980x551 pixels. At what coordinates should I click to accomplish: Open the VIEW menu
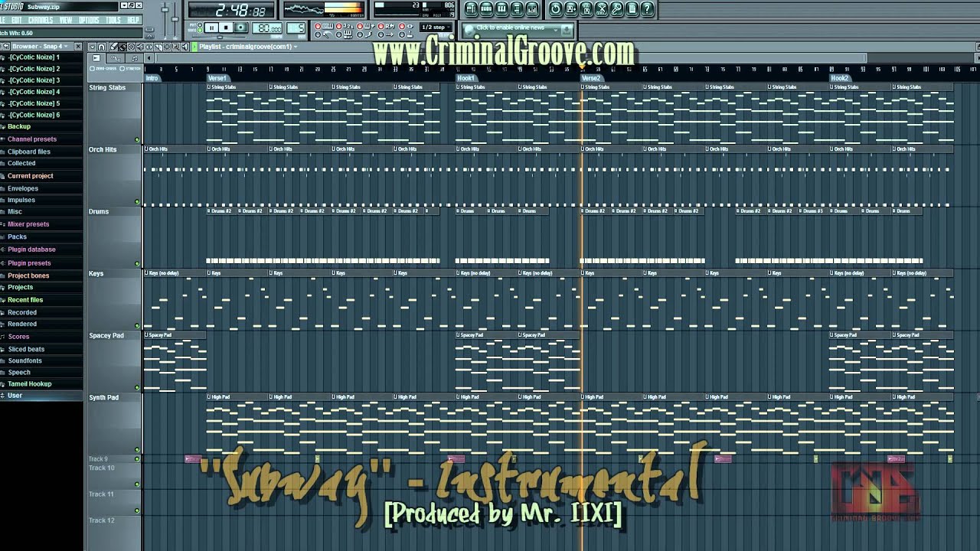point(66,20)
